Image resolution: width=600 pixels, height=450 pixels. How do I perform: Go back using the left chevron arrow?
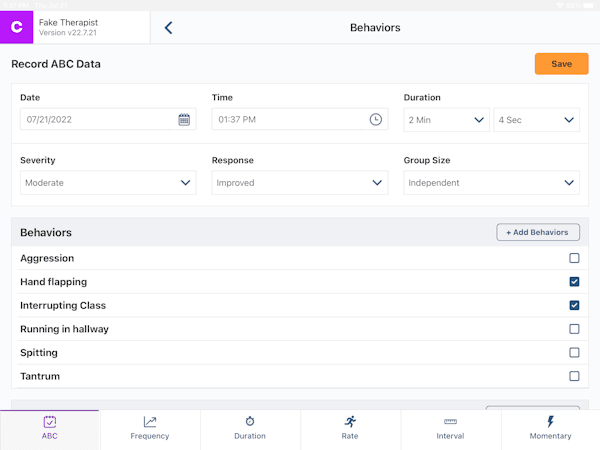[x=168, y=28]
